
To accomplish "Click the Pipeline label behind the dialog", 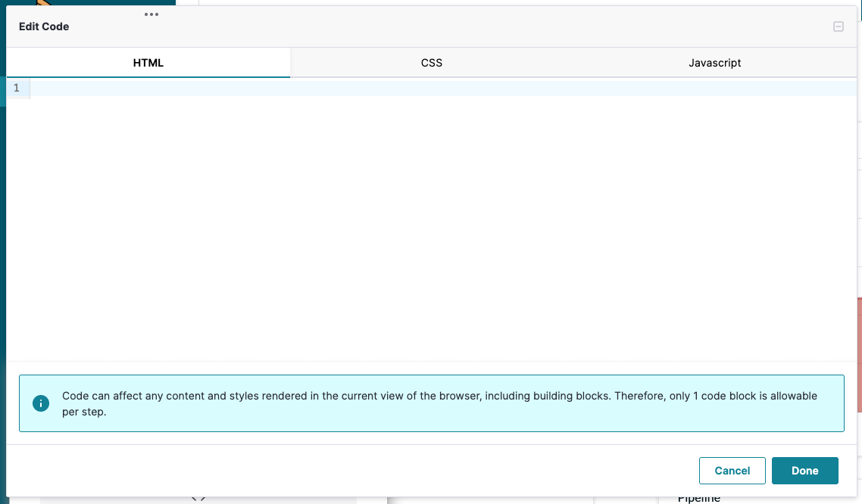I will coord(698,497).
